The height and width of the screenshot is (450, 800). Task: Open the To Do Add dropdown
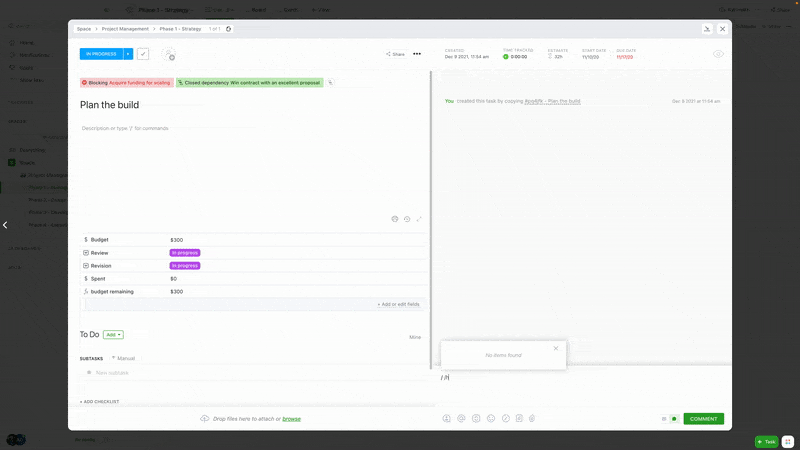pos(113,335)
